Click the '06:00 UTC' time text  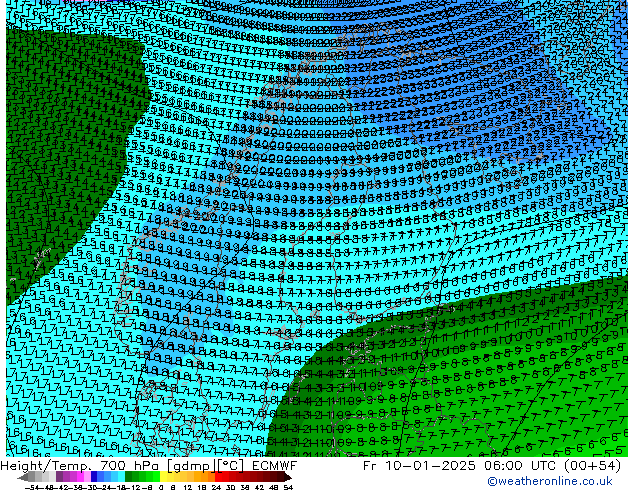click(x=522, y=466)
